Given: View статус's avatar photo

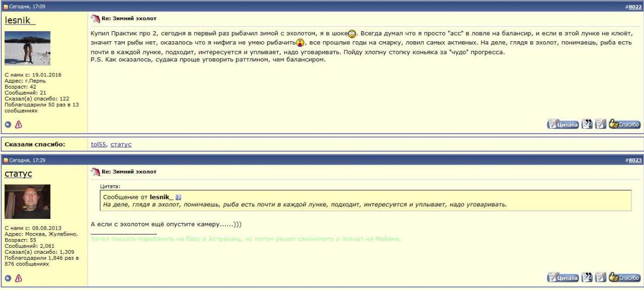Looking at the screenshot, I should (27, 201).
